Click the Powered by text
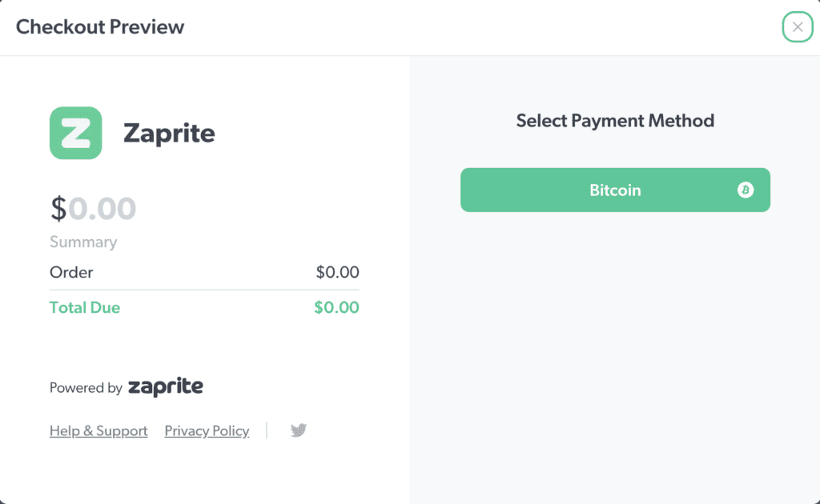This screenshot has width=820, height=504. pos(86,388)
